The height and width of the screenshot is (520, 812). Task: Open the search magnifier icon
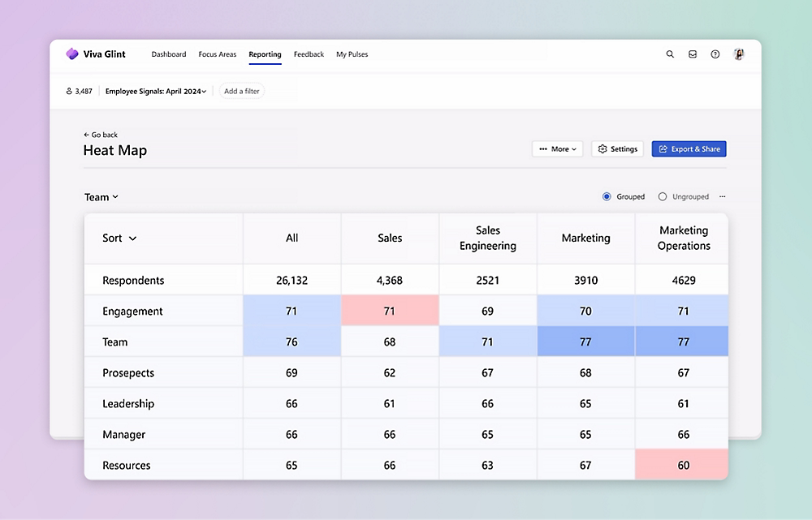[x=670, y=54]
